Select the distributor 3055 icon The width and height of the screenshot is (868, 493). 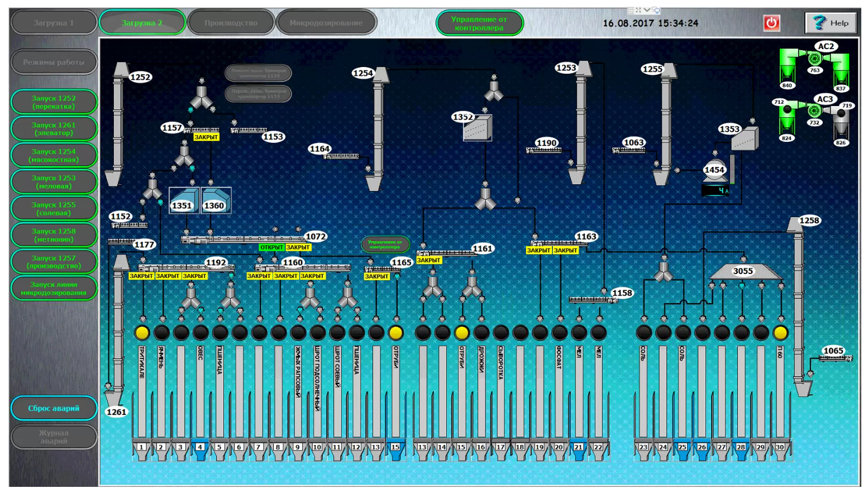point(744,271)
